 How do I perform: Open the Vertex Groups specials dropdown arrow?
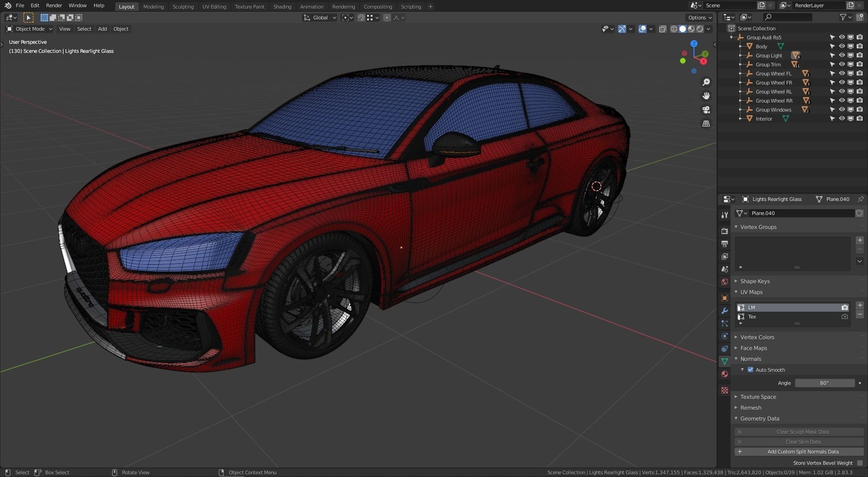point(859,261)
